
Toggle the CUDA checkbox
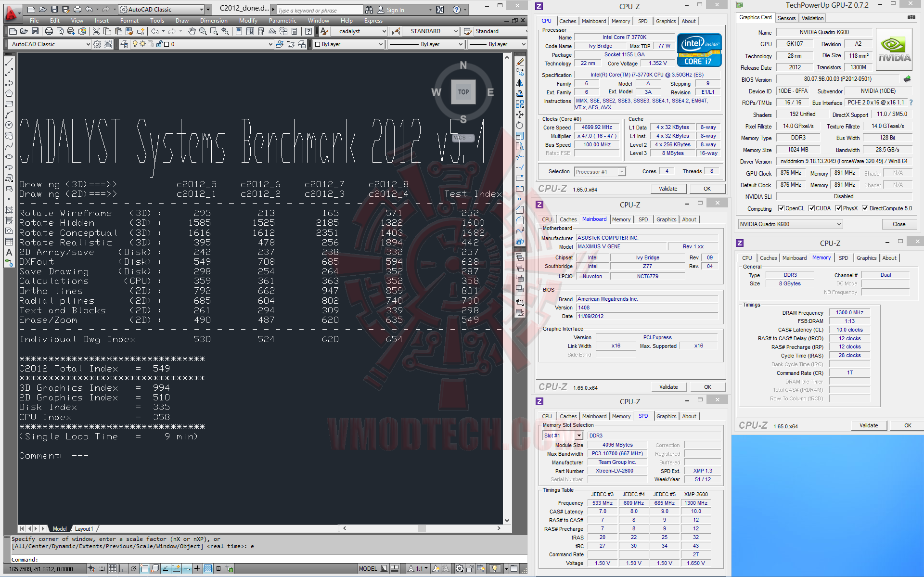tap(812, 208)
